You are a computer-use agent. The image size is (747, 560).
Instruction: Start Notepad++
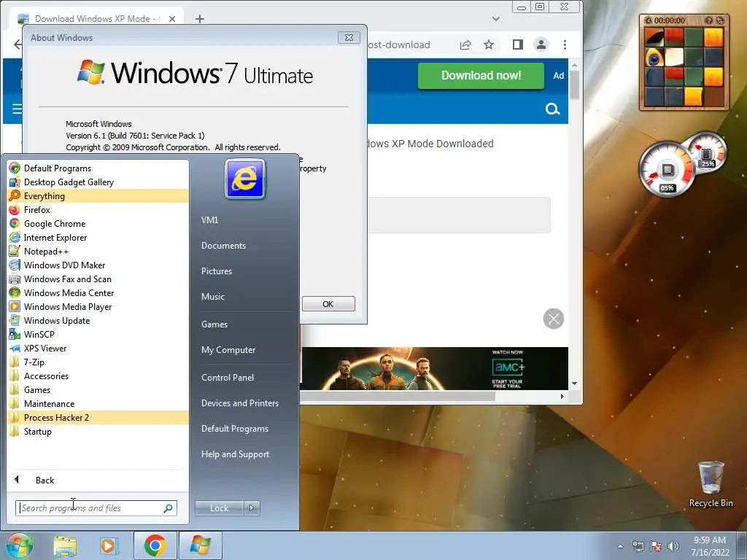click(x=98, y=251)
